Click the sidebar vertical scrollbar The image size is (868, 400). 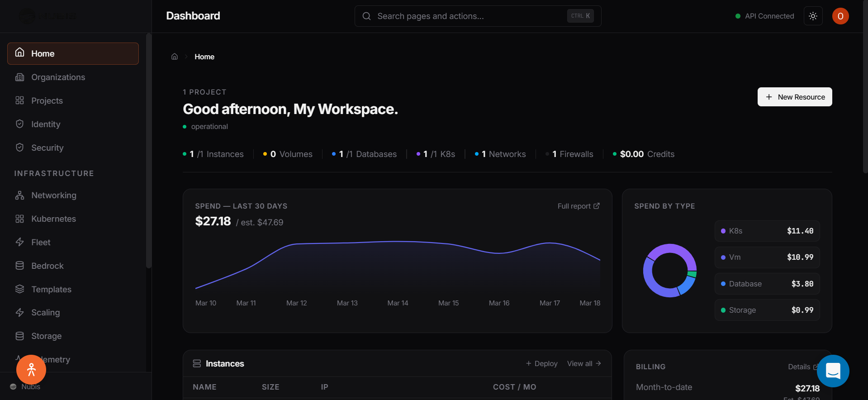coord(148,151)
